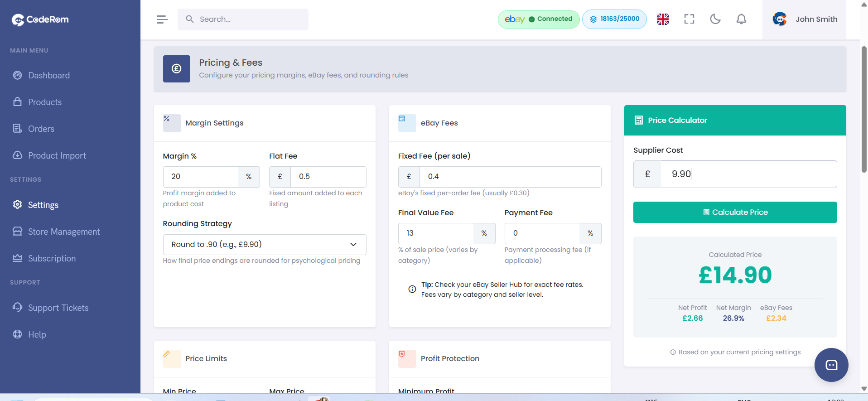
Task: Click the Final Value Fee input
Action: click(436, 233)
